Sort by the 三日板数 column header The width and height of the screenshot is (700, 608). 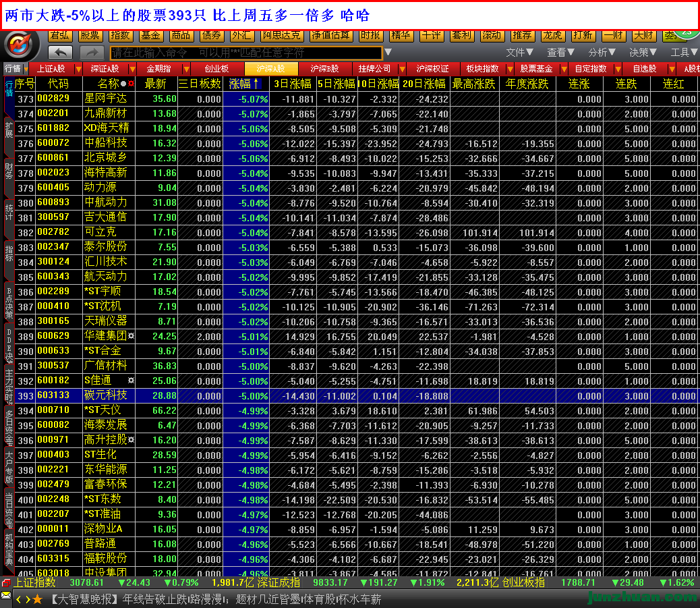click(x=200, y=84)
